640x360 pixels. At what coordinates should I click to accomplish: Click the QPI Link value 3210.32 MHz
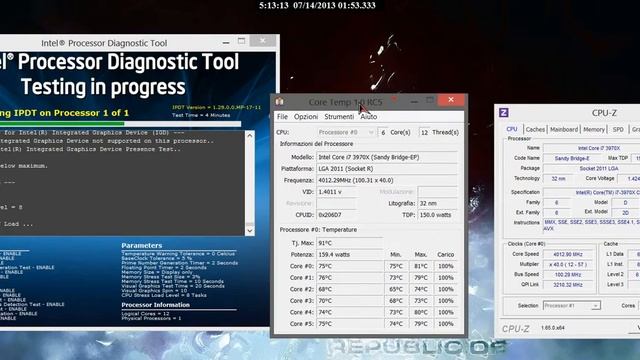click(x=568, y=285)
